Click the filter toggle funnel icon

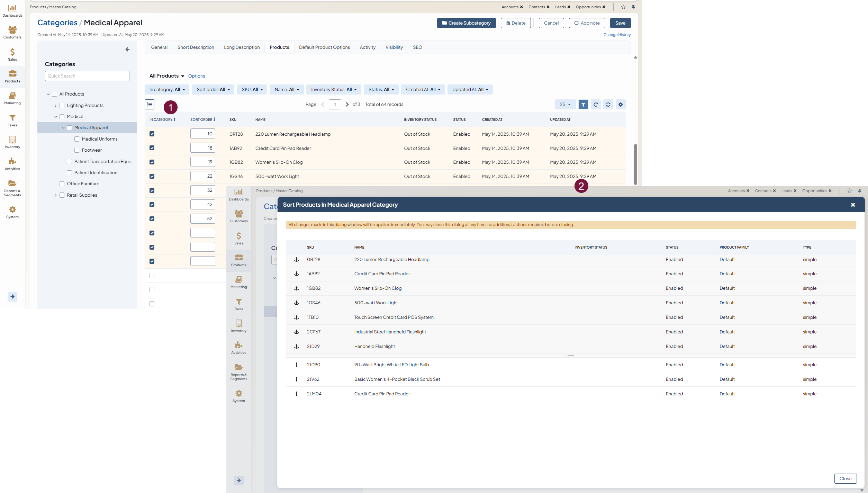pyautogui.click(x=583, y=104)
